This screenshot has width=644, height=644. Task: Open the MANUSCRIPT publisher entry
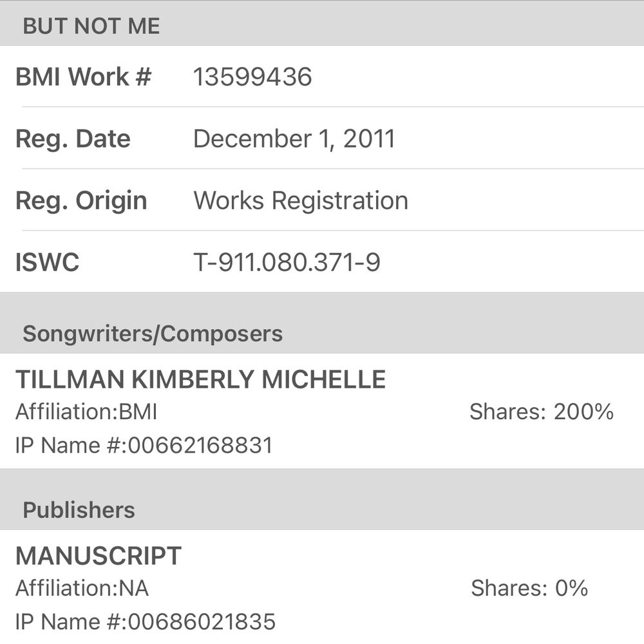pyautogui.click(x=99, y=556)
